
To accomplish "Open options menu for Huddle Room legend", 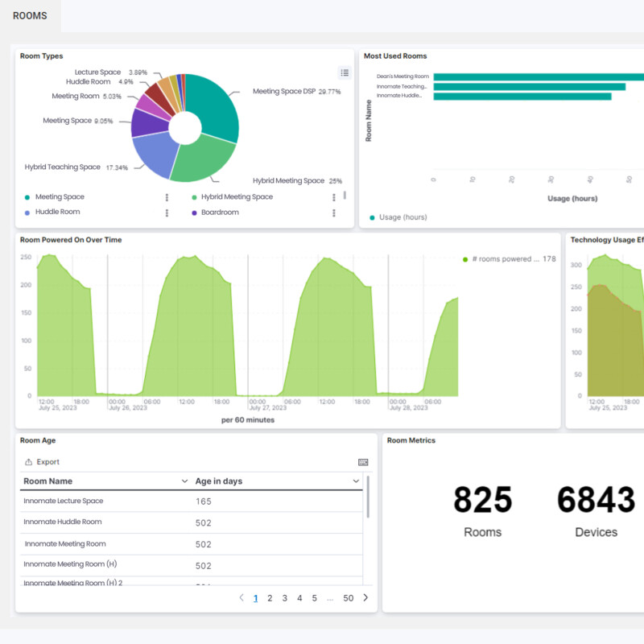I will pos(167,213).
